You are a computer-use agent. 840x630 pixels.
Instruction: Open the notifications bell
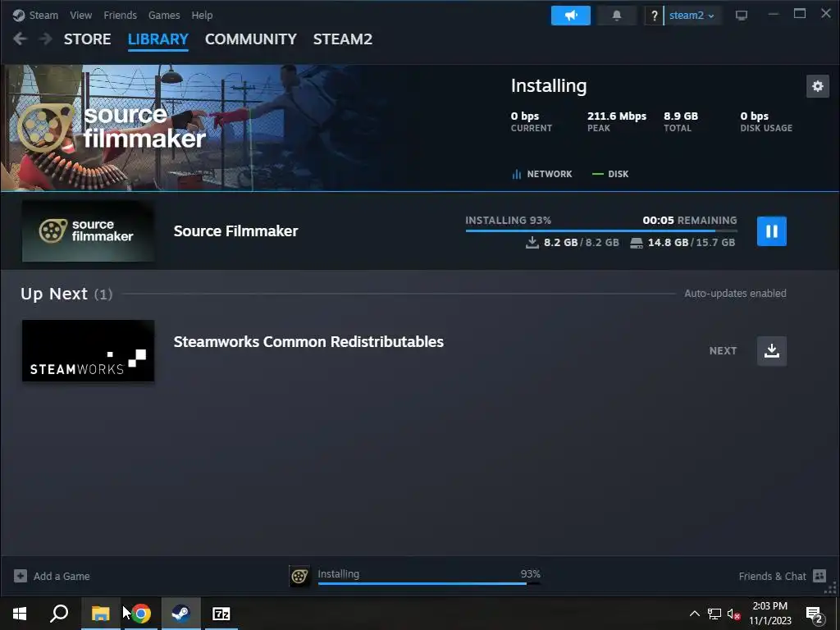tap(617, 16)
